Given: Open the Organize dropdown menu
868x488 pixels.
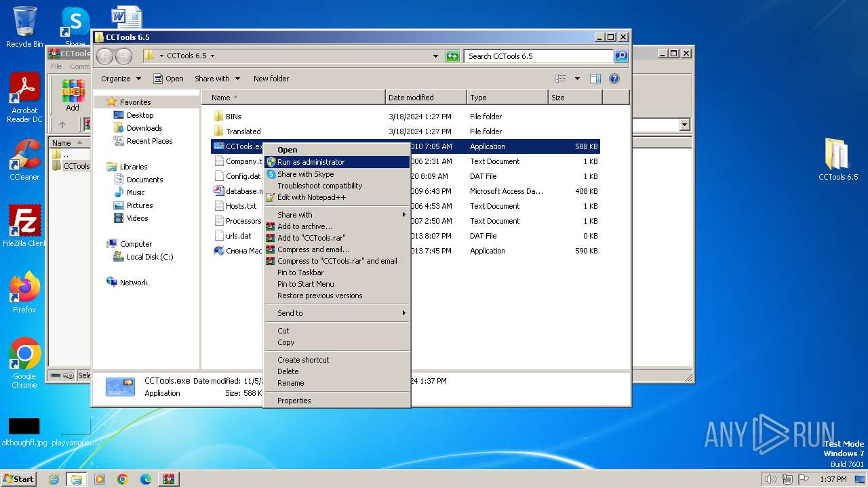Looking at the screenshot, I should click(x=121, y=79).
